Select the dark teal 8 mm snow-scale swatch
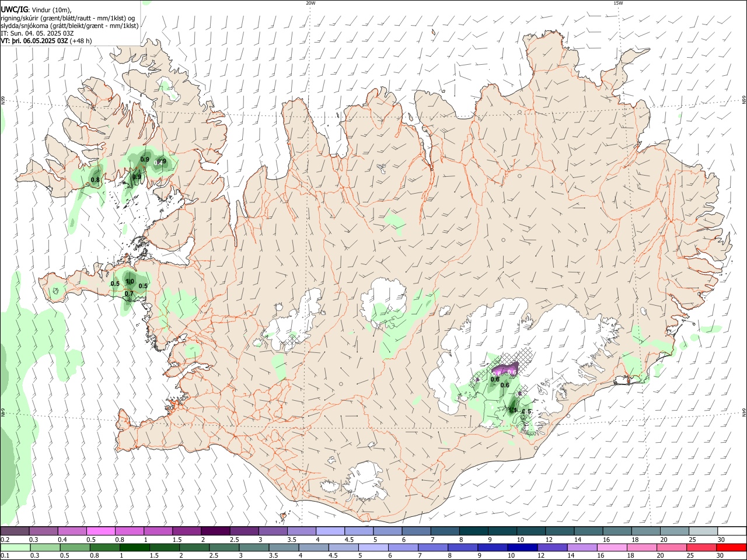747x560 pixels. [474, 531]
